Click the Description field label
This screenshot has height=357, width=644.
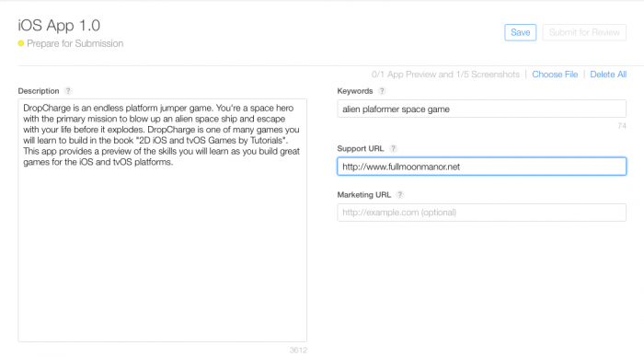39,91
